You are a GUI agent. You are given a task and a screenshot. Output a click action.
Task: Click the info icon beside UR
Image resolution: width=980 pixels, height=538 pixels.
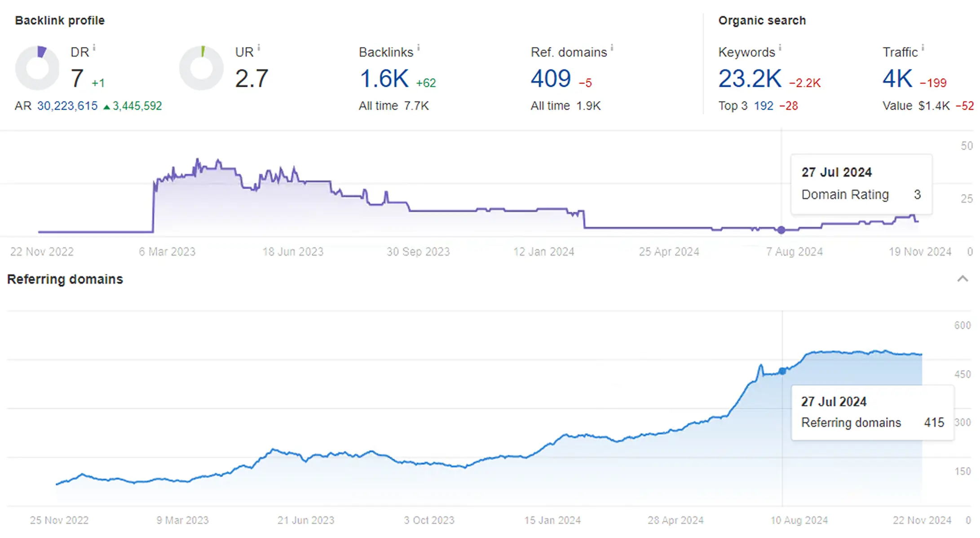point(259,47)
